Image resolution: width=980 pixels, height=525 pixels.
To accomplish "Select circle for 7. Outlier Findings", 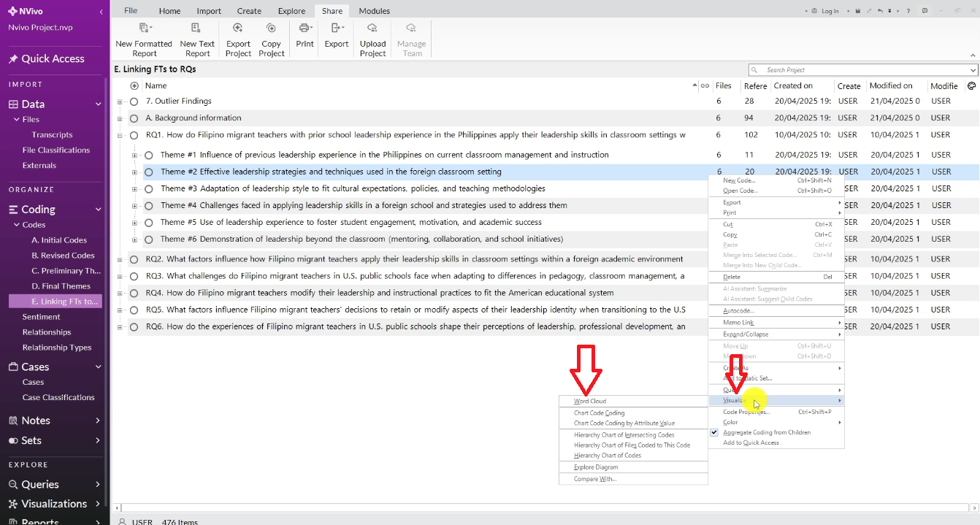I will [134, 101].
